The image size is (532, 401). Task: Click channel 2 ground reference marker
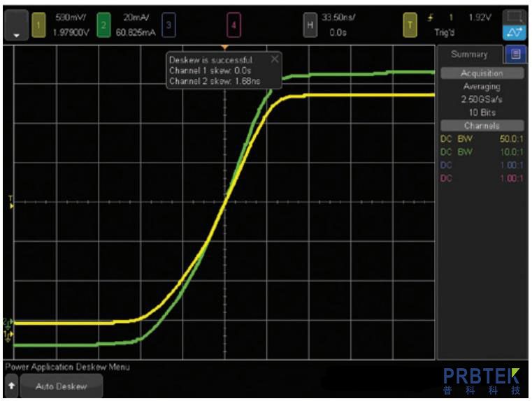coord(8,323)
